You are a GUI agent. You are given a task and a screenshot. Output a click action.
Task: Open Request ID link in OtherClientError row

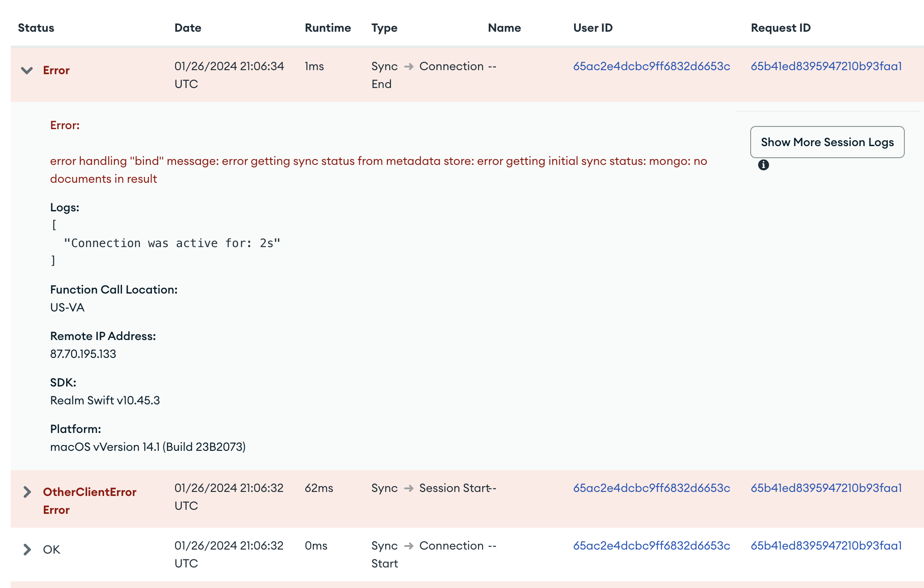[826, 488]
